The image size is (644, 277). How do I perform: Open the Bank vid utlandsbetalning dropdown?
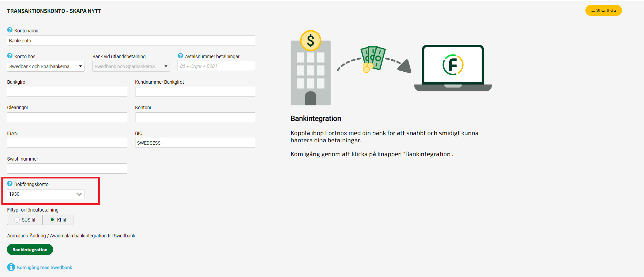point(131,66)
